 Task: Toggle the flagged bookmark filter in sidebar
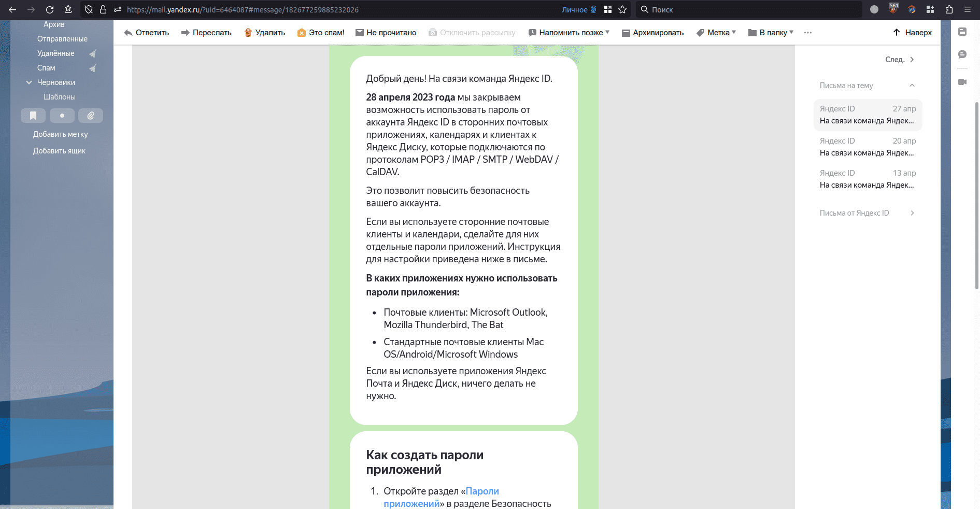(33, 116)
